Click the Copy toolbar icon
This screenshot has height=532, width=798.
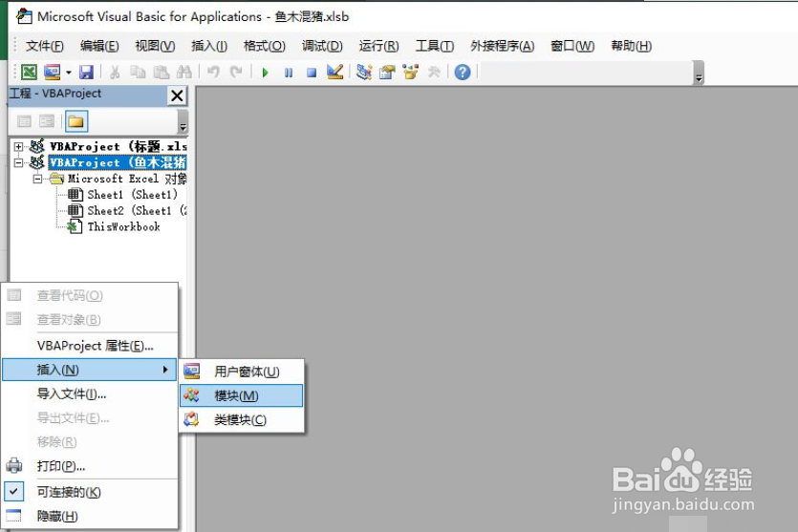coord(138,73)
